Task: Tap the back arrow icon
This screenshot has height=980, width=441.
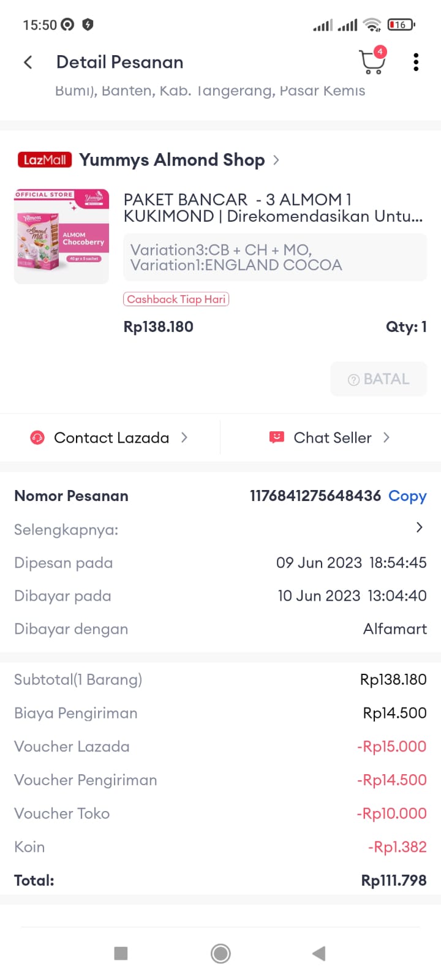Action: 28,62
